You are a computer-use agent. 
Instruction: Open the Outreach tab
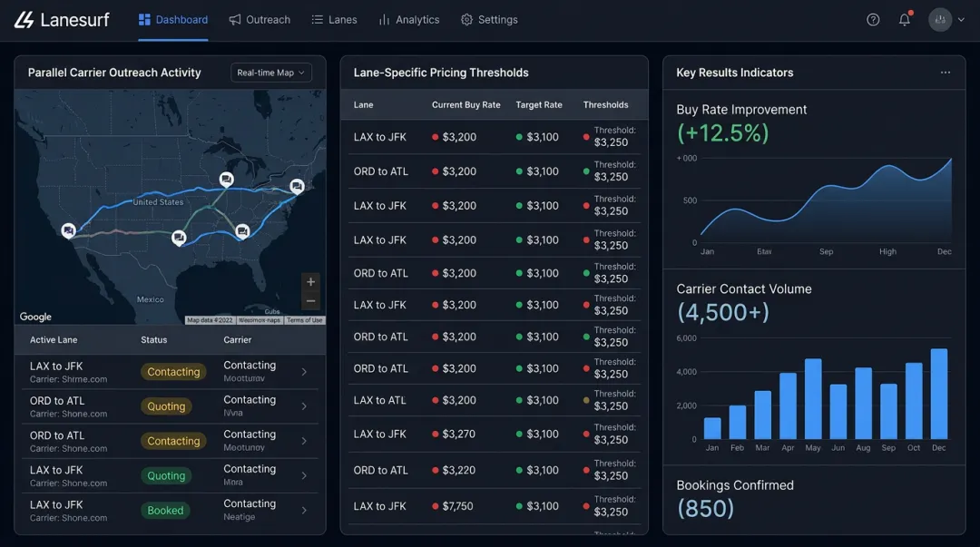click(x=260, y=20)
